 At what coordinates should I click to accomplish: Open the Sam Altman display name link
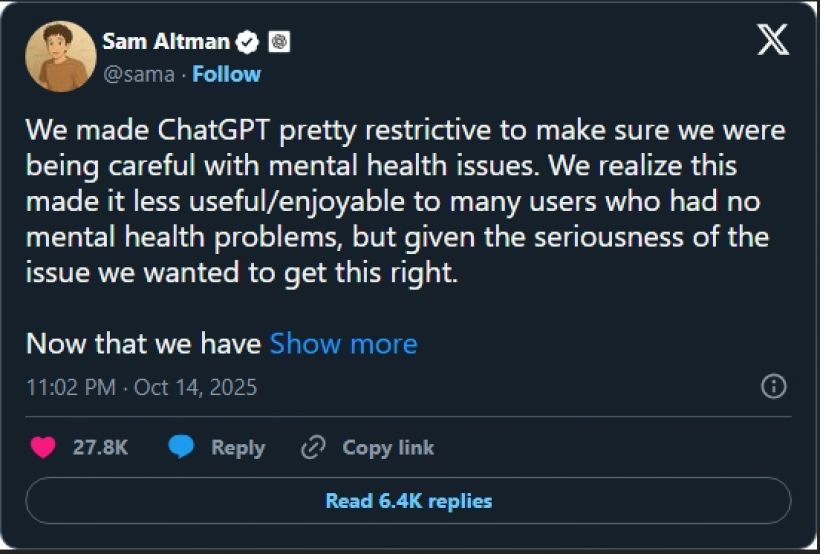166,42
